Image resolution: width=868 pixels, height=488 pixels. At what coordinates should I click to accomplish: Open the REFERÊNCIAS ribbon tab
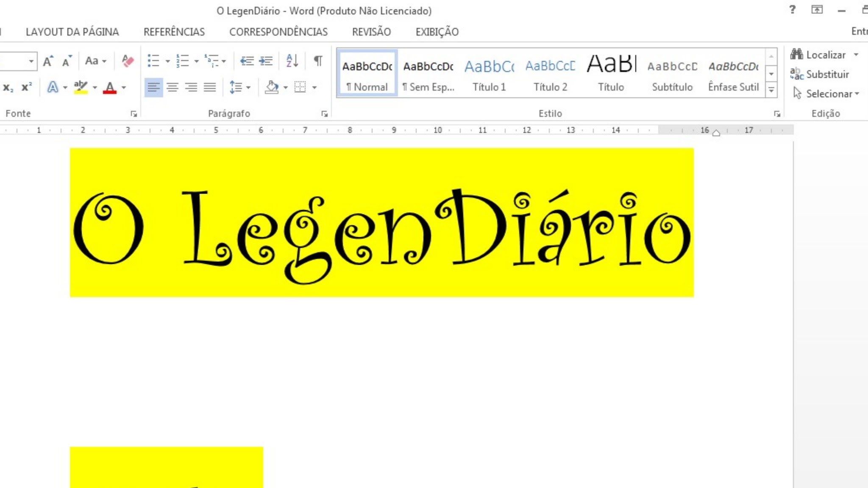174,32
